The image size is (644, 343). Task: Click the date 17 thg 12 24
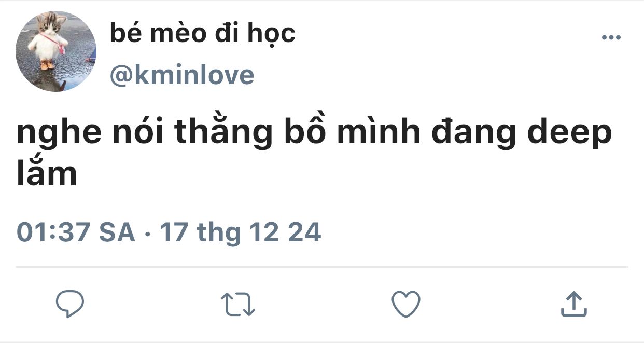click(240, 232)
